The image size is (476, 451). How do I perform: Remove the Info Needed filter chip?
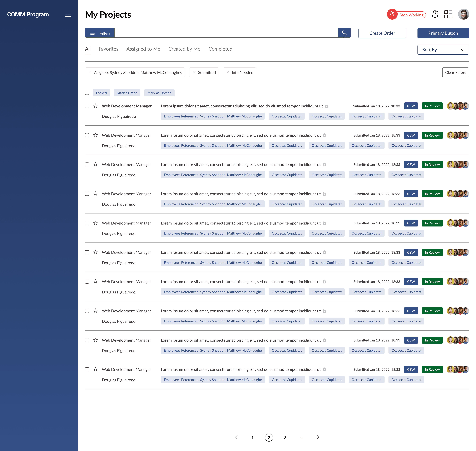228,73
